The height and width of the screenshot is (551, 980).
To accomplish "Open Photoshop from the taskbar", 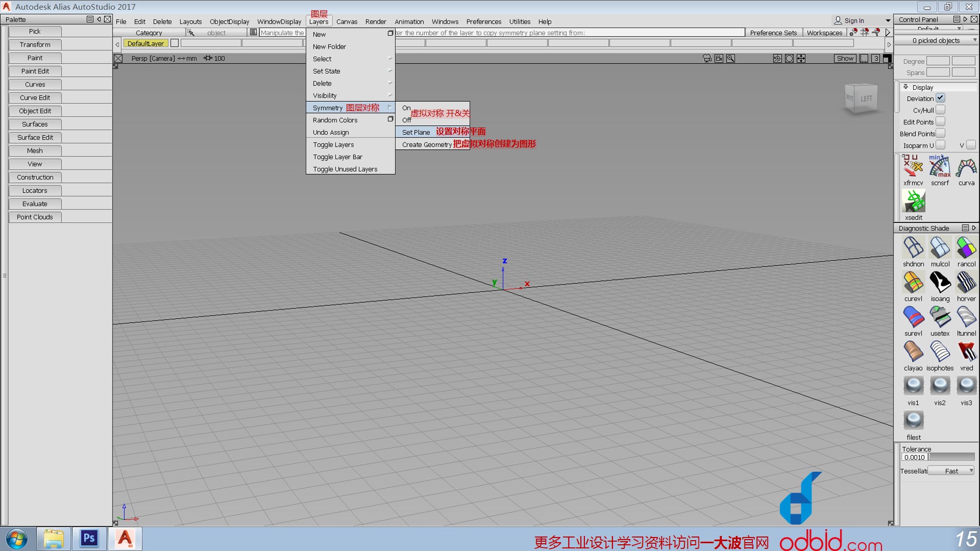I will pos(89,539).
